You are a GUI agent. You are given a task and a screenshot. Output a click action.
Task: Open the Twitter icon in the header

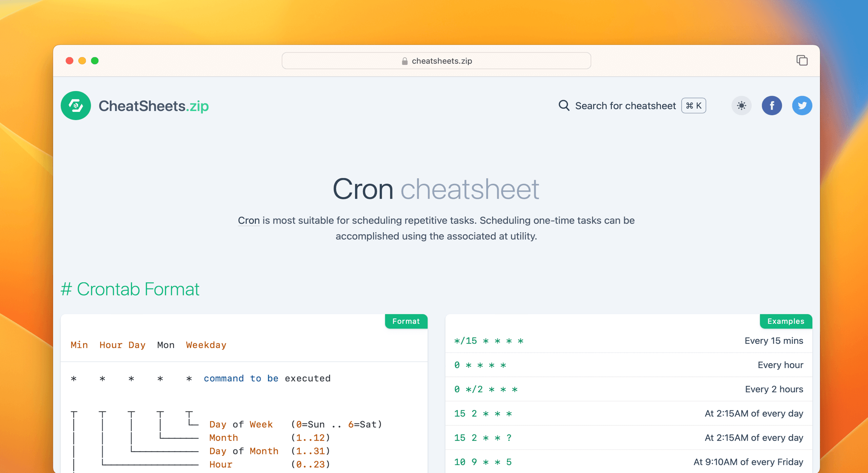click(802, 106)
